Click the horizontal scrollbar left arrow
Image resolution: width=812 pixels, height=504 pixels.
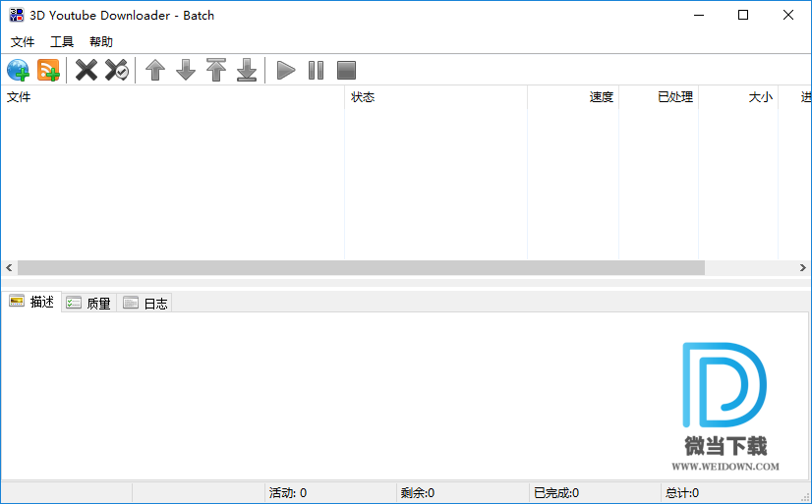pyautogui.click(x=9, y=267)
